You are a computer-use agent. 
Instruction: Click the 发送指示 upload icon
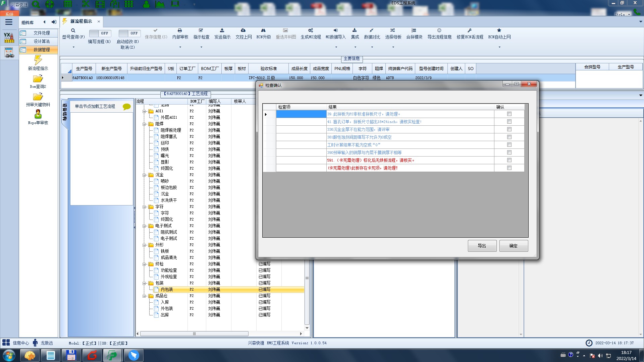click(222, 31)
